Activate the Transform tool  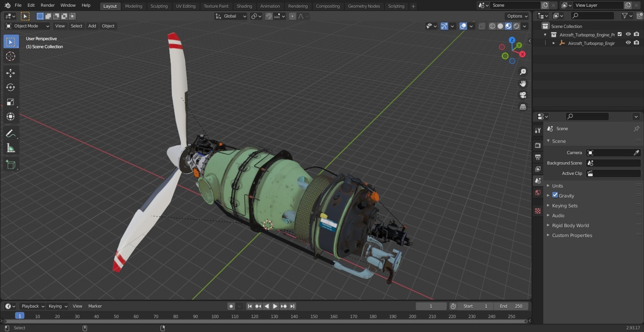[x=11, y=116]
